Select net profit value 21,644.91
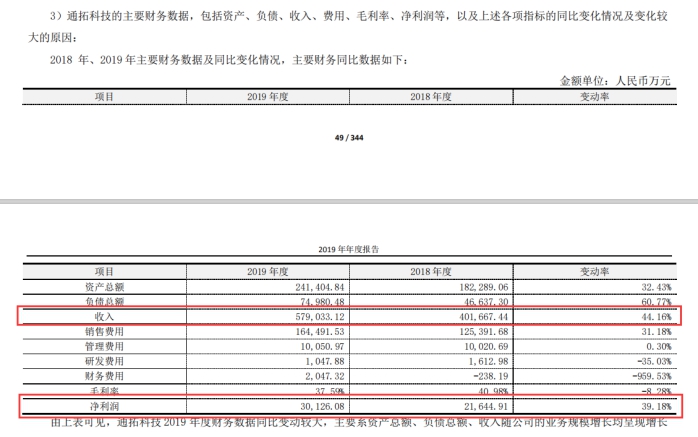Viewport: 698px width, 437px height. pyautogui.click(x=486, y=406)
